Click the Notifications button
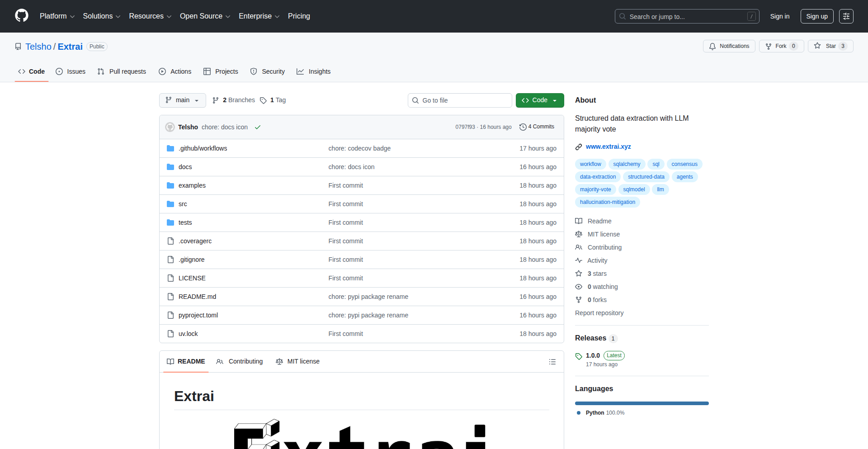 point(729,46)
